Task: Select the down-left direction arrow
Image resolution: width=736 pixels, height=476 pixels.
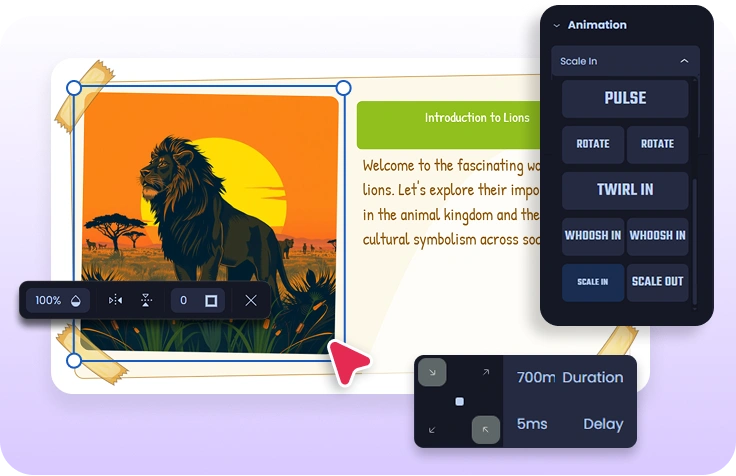Action: pyautogui.click(x=432, y=429)
